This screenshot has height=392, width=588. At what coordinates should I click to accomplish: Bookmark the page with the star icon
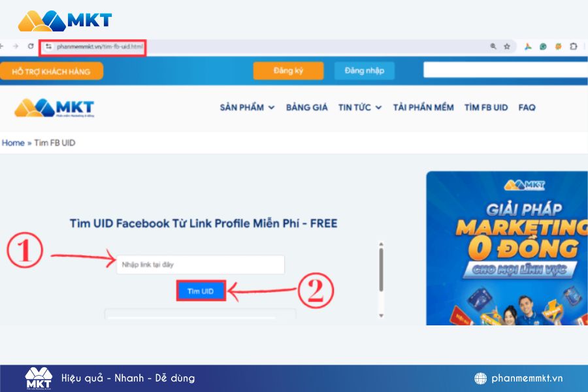coord(507,46)
